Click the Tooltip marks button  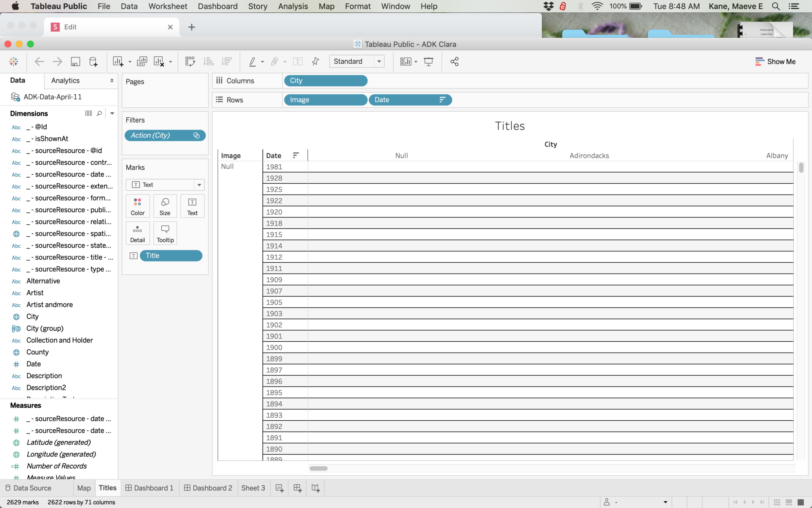click(x=165, y=233)
